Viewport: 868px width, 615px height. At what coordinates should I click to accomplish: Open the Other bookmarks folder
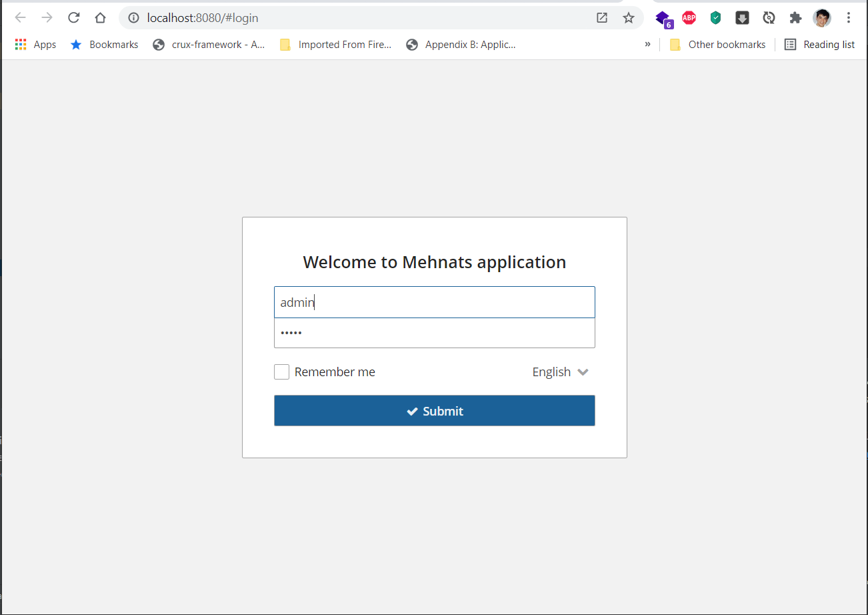717,45
